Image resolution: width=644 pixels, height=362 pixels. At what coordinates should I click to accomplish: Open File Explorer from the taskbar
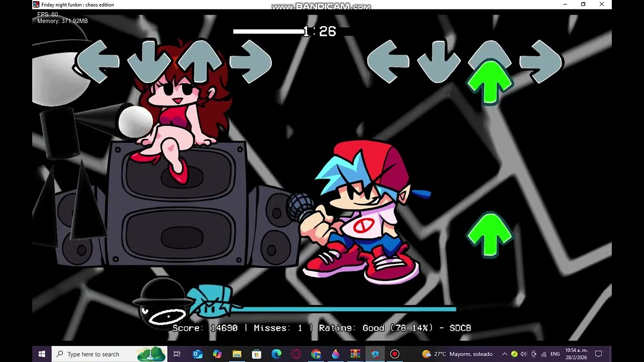(236, 354)
